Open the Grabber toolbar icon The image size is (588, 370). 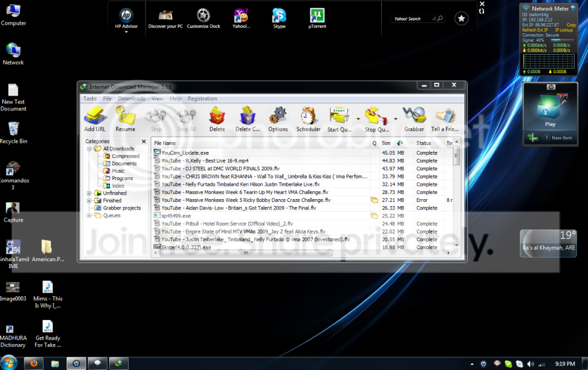click(414, 119)
